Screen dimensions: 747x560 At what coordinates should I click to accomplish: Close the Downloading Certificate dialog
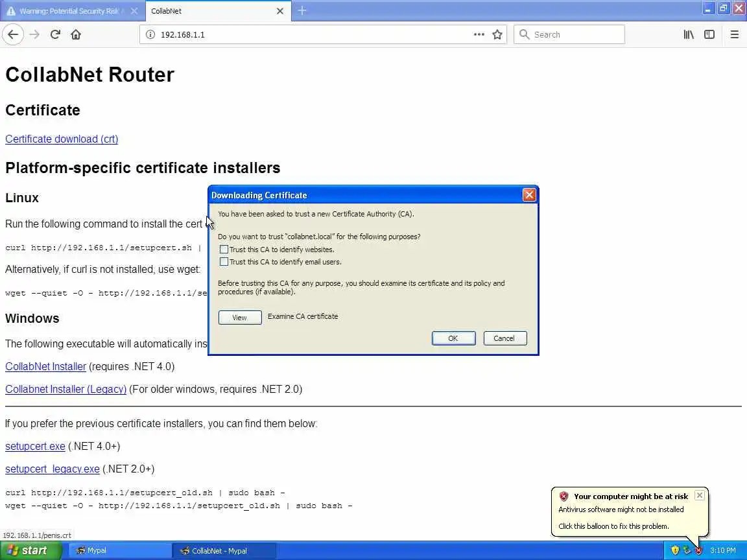click(x=529, y=194)
